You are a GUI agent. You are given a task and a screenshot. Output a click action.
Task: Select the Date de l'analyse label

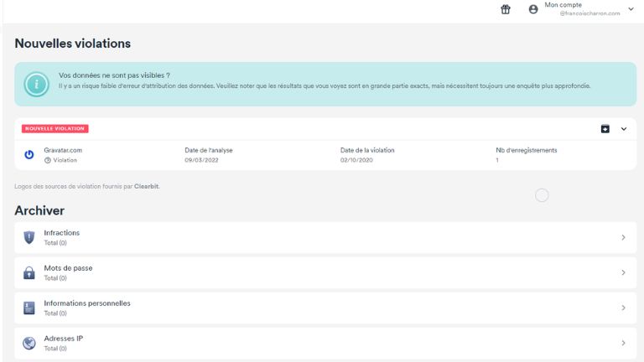[x=209, y=150]
